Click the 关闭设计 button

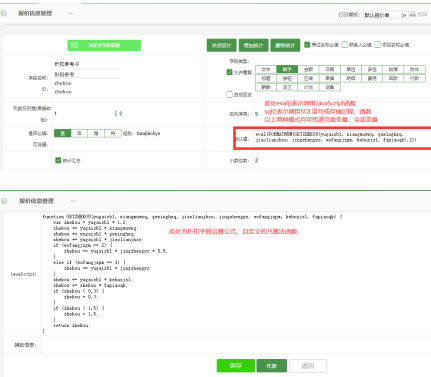(x=222, y=45)
